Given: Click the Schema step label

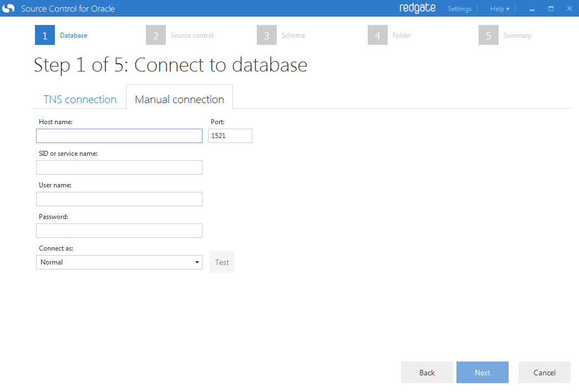Looking at the screenshot, I should [293, 35].
